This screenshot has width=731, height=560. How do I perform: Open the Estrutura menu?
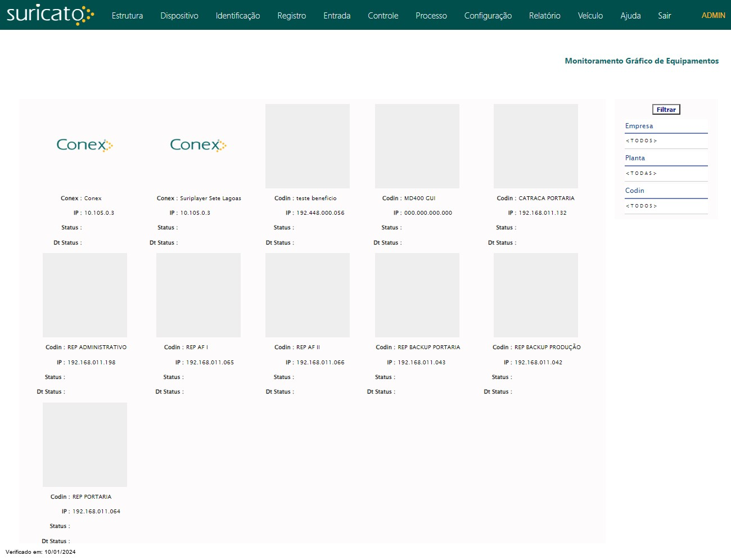[127, 16]
